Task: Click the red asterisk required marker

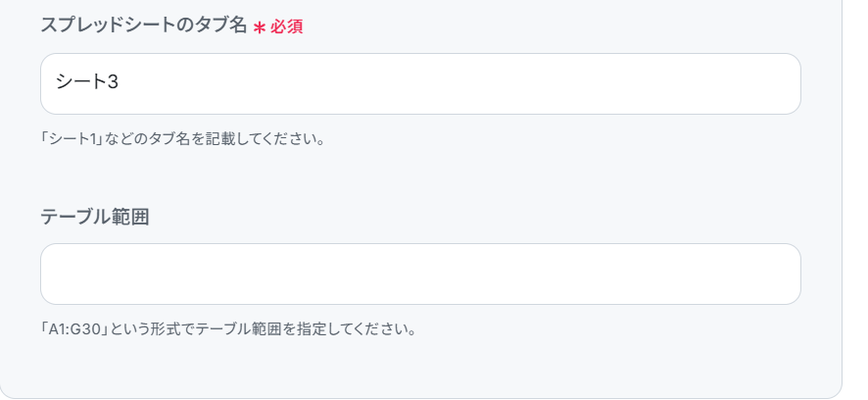Action: [x=259, y=27]
